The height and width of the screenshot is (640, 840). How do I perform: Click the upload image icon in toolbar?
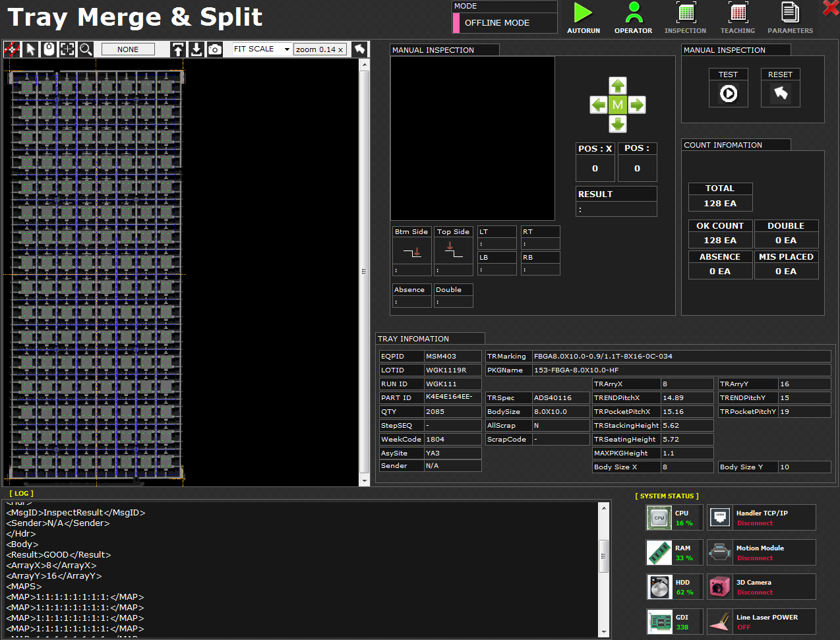178,49
